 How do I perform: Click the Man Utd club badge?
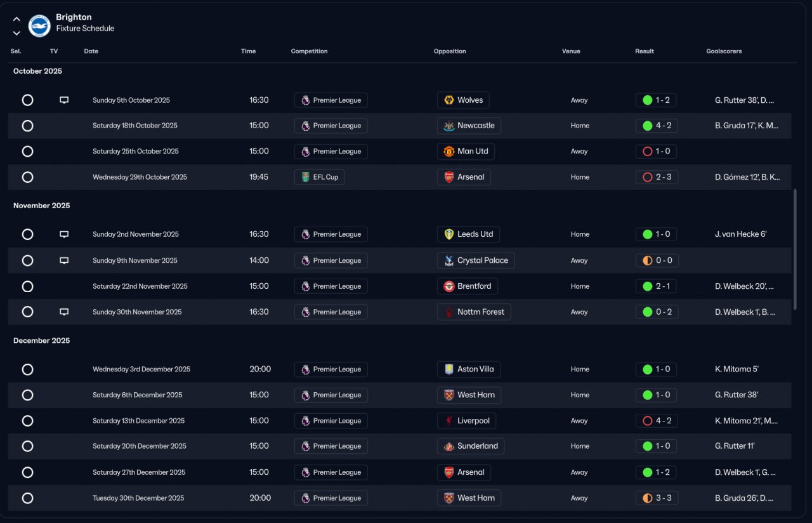[449, 151]
